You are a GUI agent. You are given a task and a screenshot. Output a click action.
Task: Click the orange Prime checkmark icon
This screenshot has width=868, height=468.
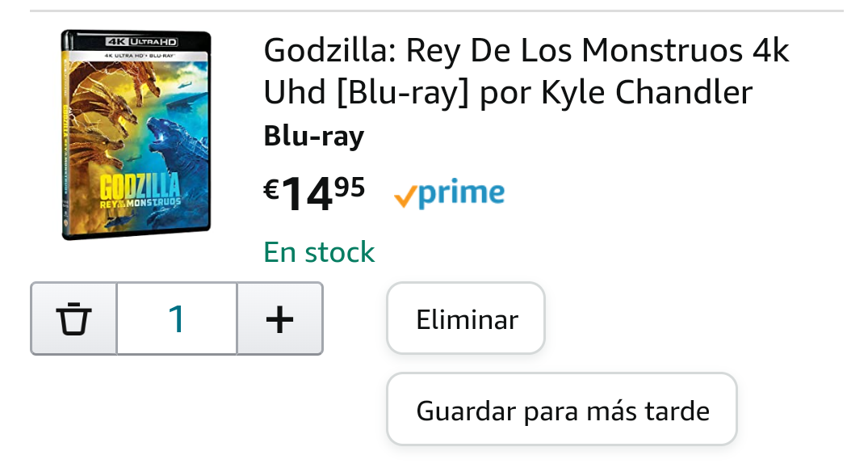pos(405,196)
